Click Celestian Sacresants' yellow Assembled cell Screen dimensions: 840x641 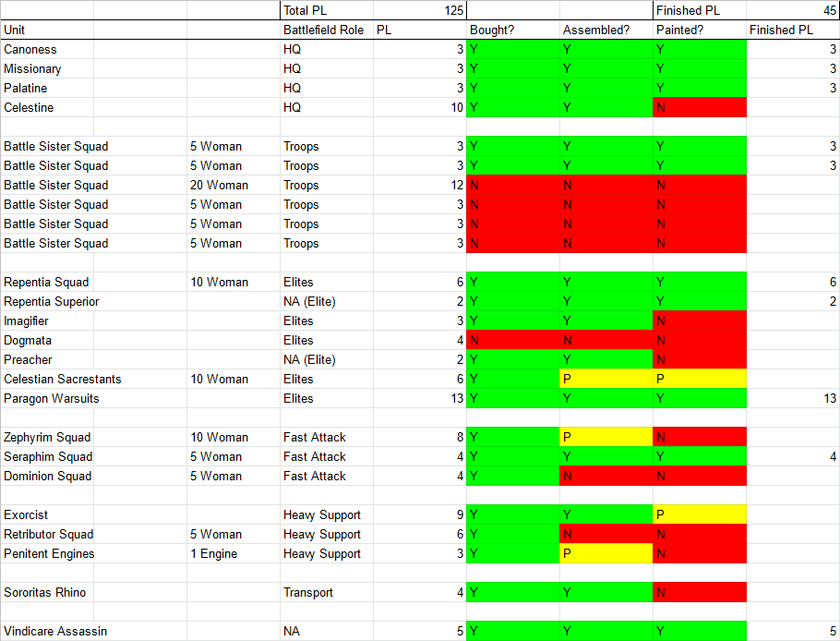coord(606,379)
